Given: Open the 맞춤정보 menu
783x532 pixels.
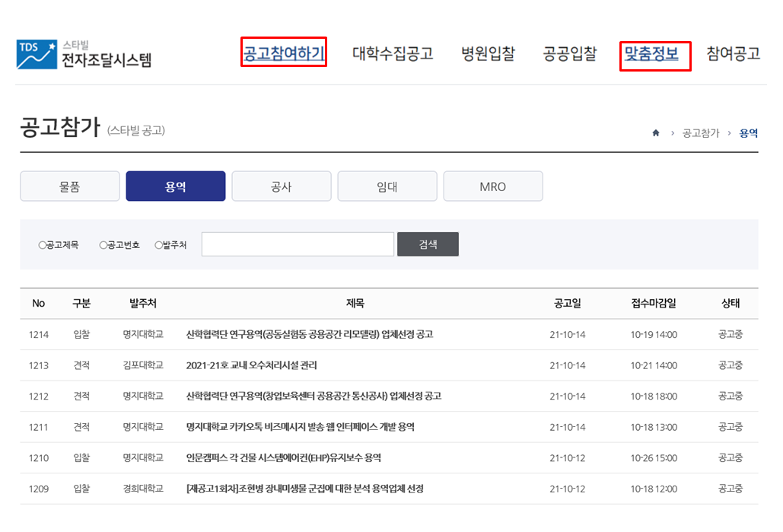Looking at the screenshot, I should click(x=651, y=53).
